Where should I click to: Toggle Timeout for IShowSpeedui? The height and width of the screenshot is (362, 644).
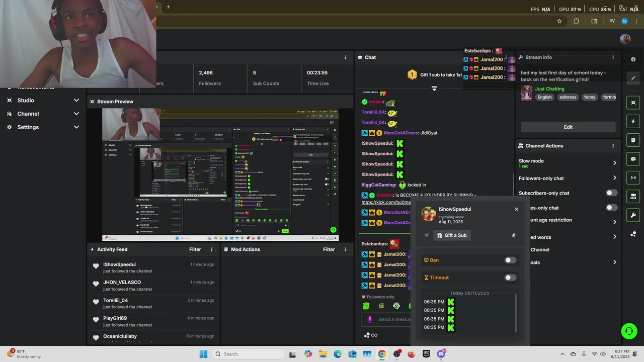(510, 278)
